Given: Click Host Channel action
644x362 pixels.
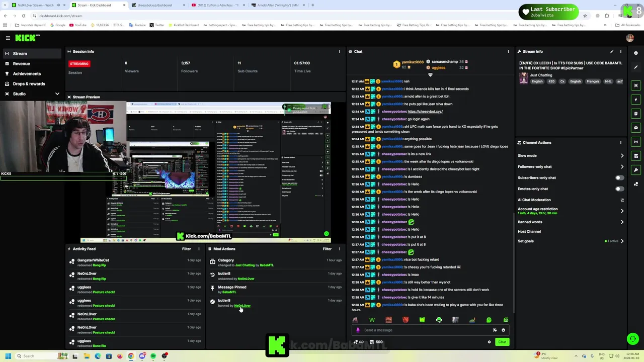Looking at the screenshot, I should pos(529,231).
